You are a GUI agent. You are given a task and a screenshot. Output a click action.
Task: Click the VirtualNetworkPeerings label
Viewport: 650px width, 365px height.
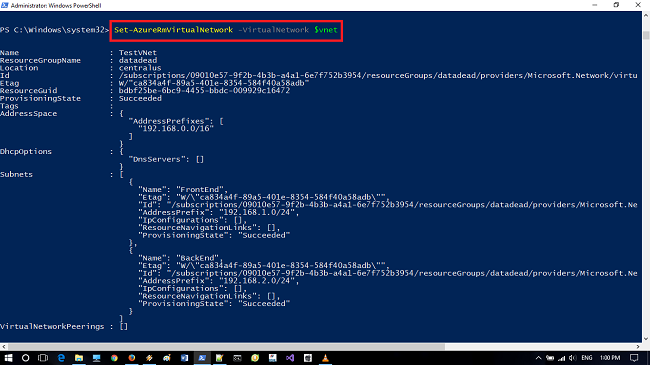pyautogui.click(x=52, y=326)
